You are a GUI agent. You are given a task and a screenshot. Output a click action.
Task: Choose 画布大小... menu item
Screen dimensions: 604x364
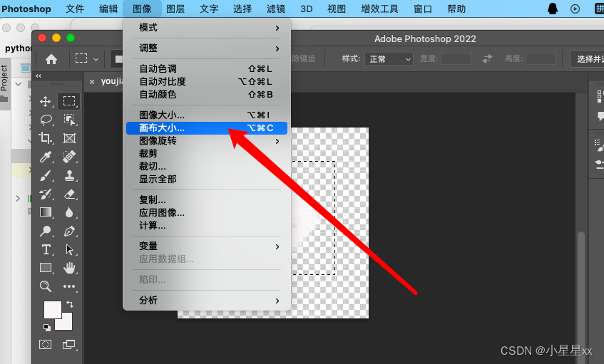[207, 128]
